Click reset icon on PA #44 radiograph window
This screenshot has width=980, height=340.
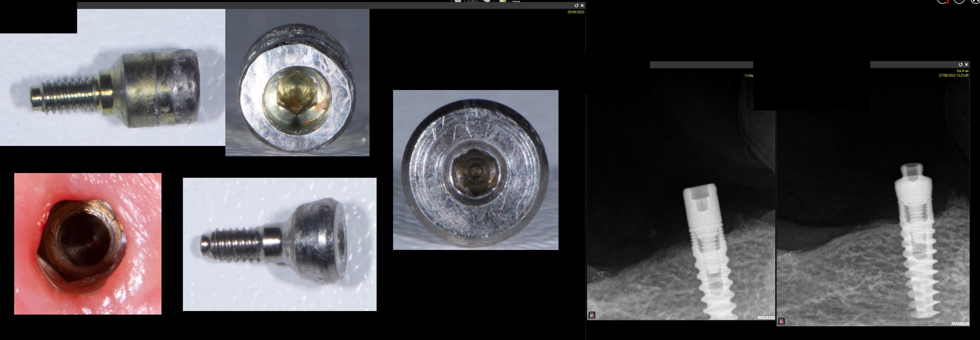961,65
